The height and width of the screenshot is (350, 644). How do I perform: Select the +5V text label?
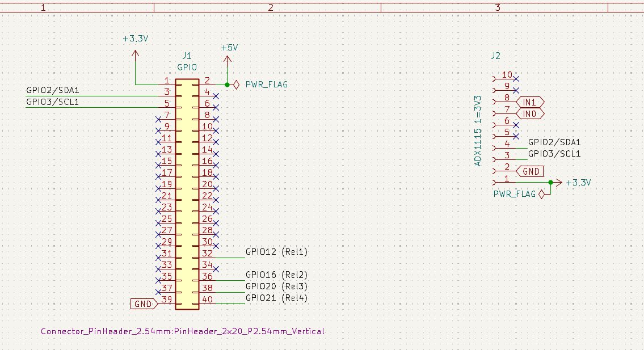coord(229,48)
